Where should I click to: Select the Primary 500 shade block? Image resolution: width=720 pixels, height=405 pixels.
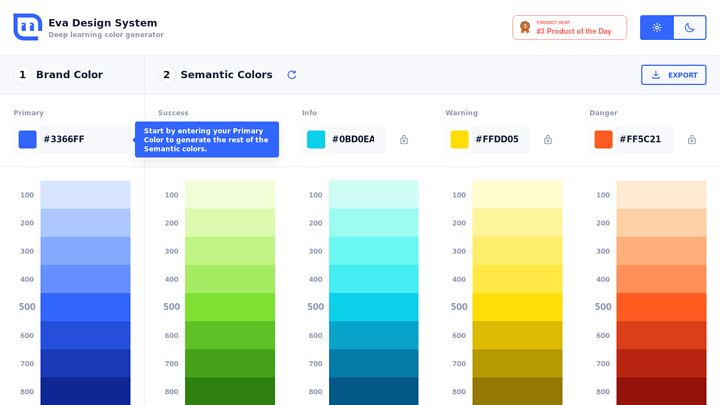85,307
